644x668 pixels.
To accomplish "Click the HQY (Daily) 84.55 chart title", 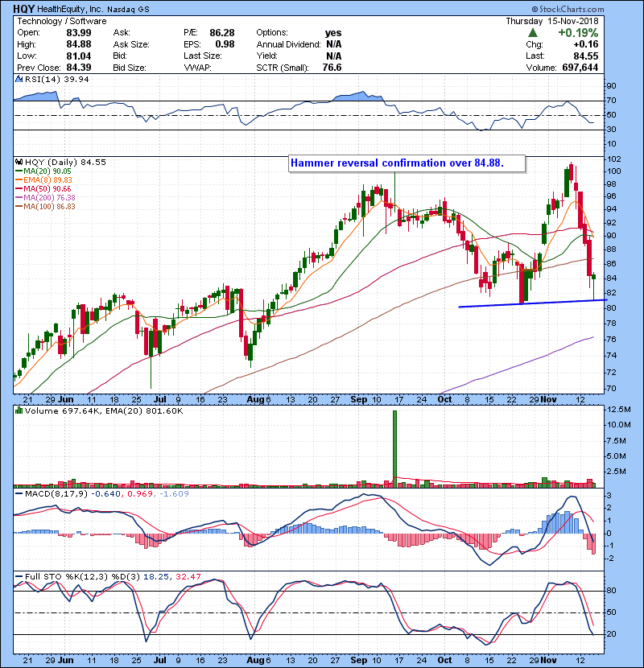I will [65, 163].
